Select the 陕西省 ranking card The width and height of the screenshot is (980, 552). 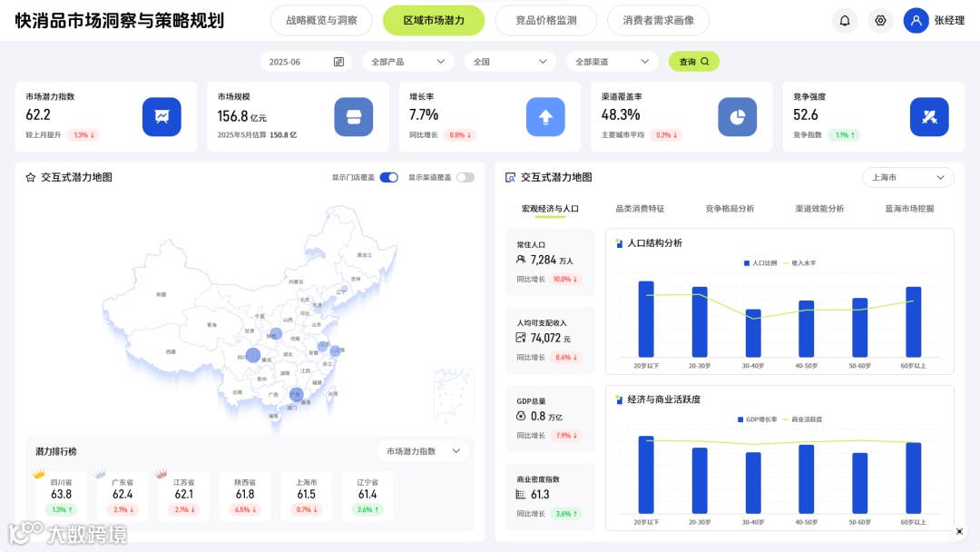pyautogui.click(x=245, y=497)
